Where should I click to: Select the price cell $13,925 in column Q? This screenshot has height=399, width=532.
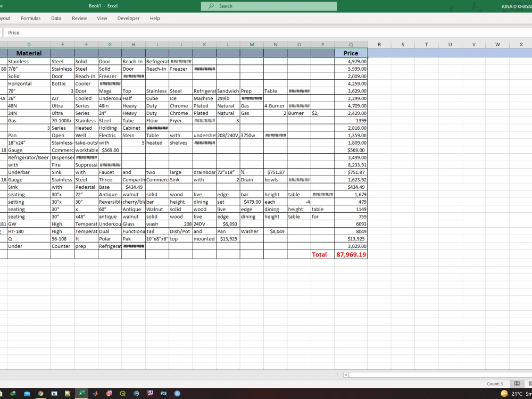(351, 239)
